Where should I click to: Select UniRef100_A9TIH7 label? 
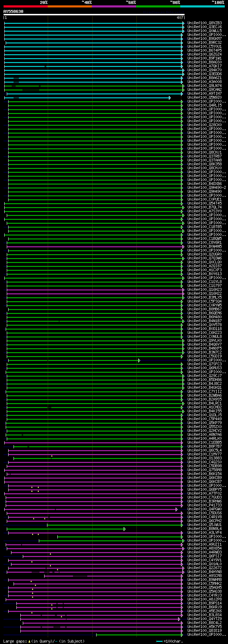204,94
